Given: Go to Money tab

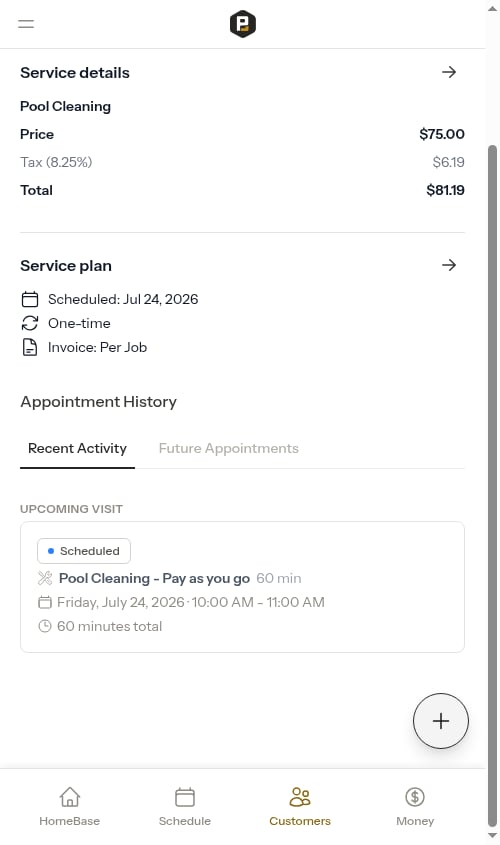Looking at the screenshot, I should tap(415, 806).
